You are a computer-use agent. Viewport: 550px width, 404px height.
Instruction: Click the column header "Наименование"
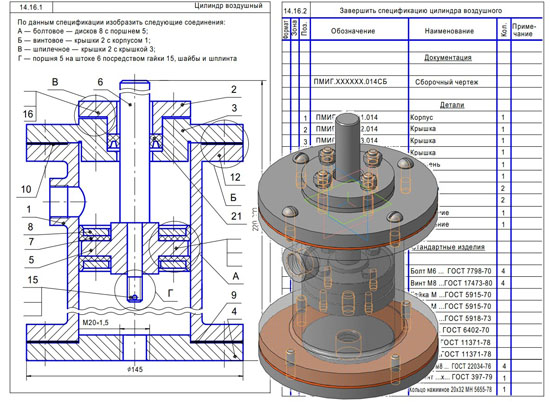click(449, 31)
